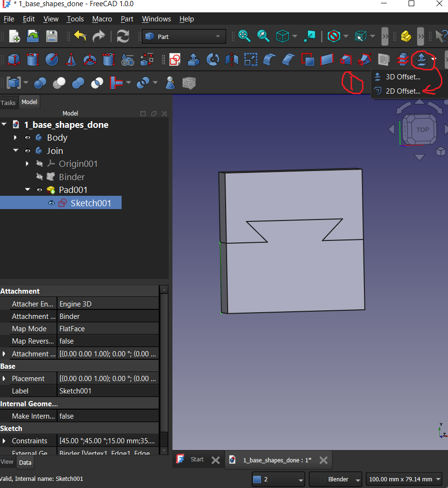Create a Torus primitive
Screen dimensions: 448x488
coord(90,59)
